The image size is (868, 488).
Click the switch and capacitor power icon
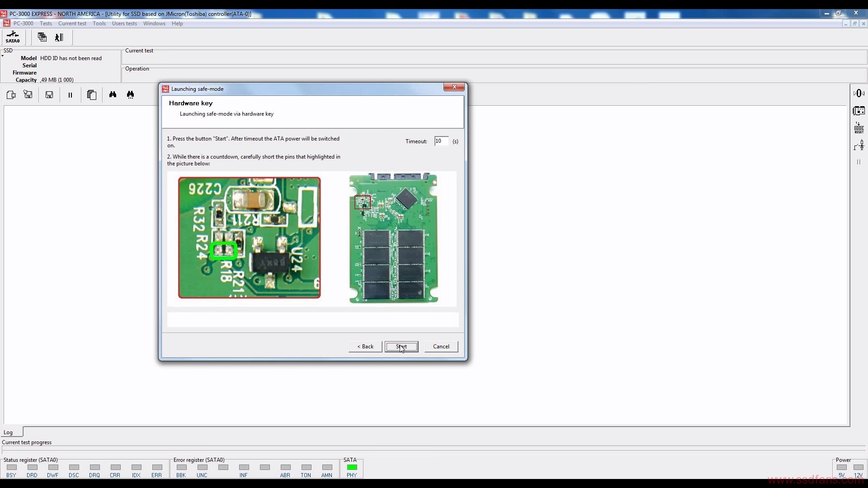click(859, 145)
